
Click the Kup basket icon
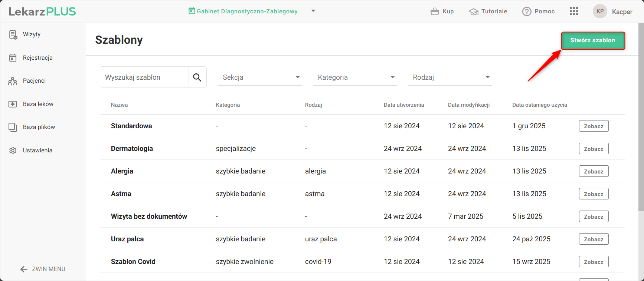pos(435,11)
